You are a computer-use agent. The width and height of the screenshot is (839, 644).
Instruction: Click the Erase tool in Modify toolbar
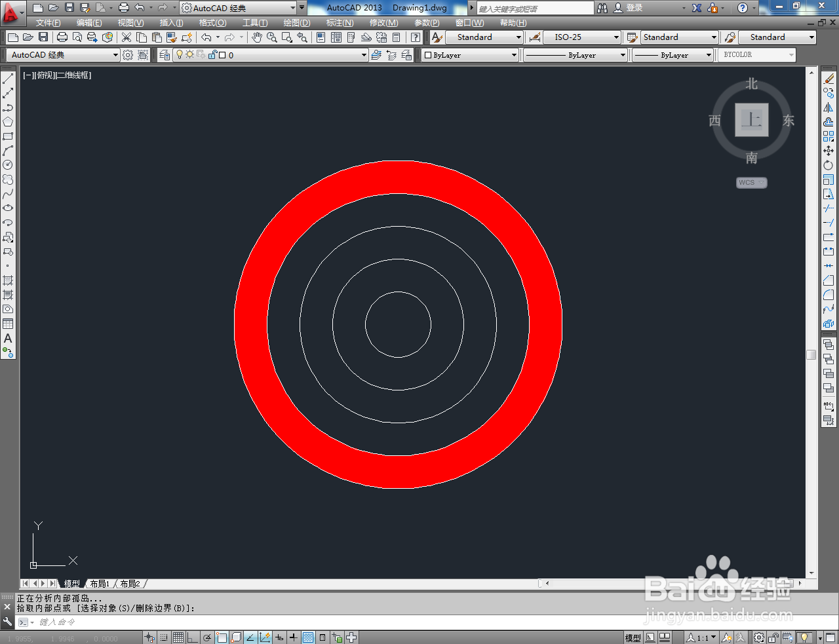[829, 79]
